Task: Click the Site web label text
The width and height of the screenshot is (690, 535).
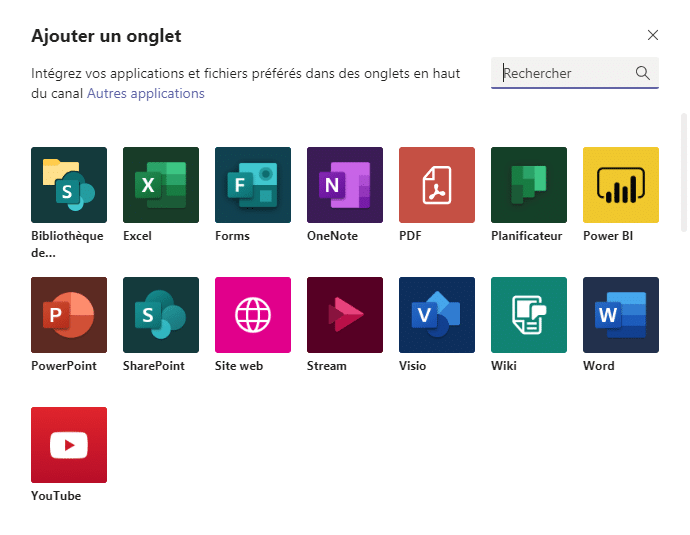Action: pyautogui.click(x=239, y=366)
